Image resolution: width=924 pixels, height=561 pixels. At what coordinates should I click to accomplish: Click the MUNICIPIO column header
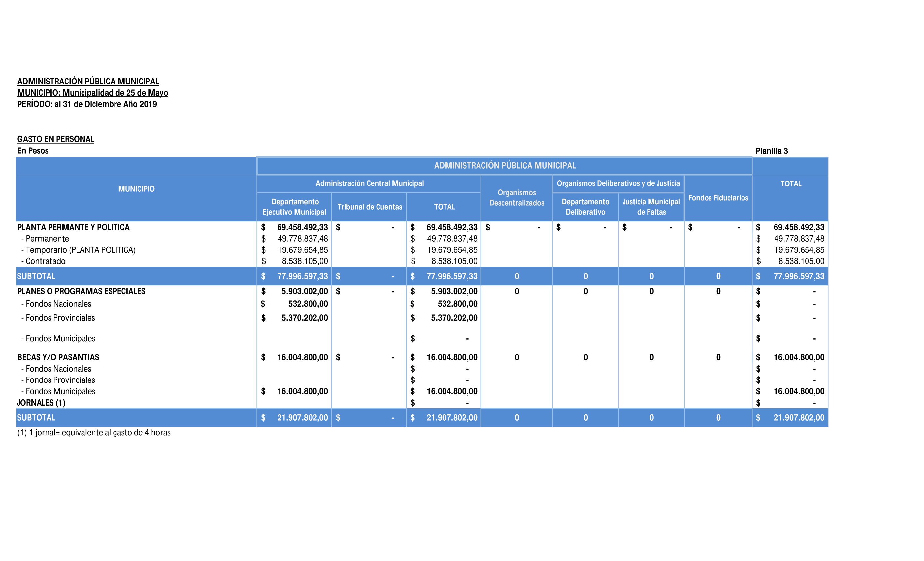click(136, 189)
